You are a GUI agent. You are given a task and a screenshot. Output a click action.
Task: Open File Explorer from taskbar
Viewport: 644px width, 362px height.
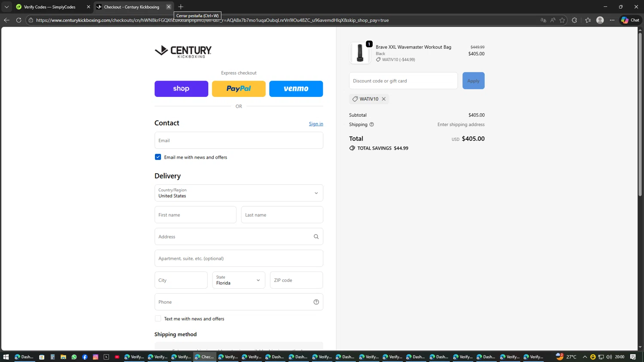click(x=63, y=357)
